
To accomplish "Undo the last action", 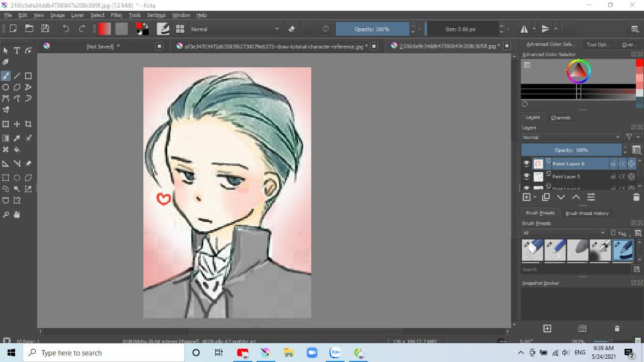I will 65,29.
